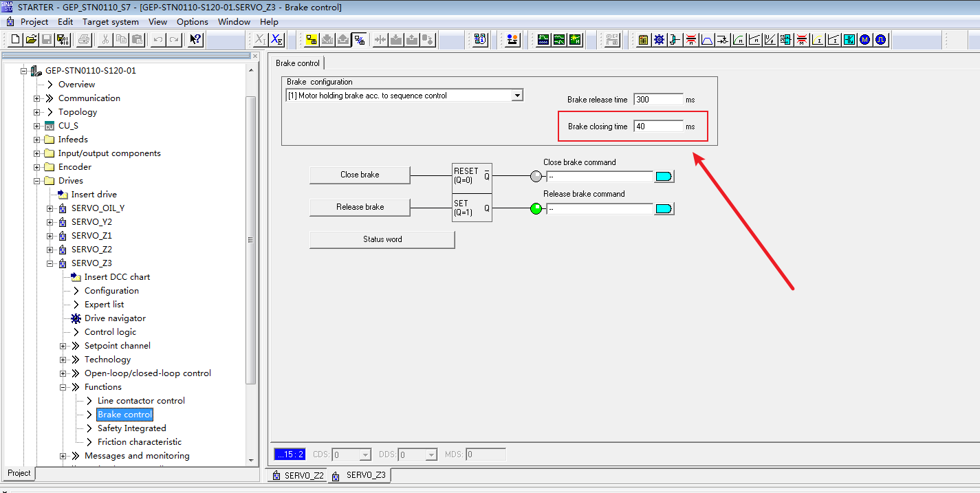Image resolution: width=980 pixels, height=493 pixels.
Task: Click the blue motor M icon
Action: coord(864,40)
